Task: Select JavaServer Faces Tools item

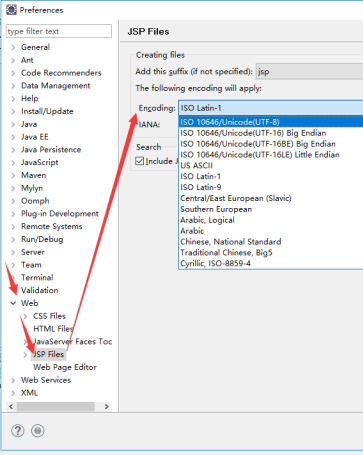Action: coord(73,342)
